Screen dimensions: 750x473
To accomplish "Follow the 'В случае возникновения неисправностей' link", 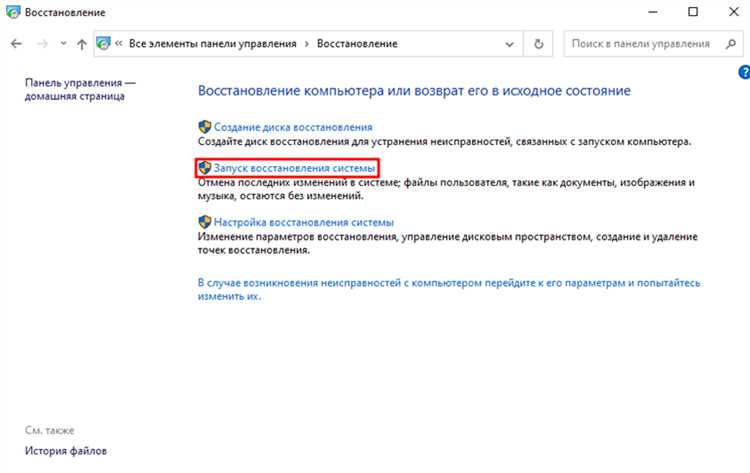I will tap(449, 289).
